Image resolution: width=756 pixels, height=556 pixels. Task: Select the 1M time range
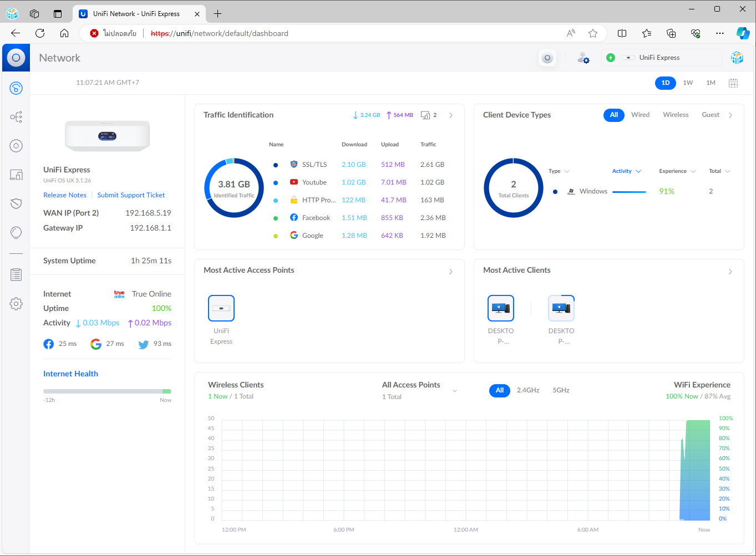(711, 83)
